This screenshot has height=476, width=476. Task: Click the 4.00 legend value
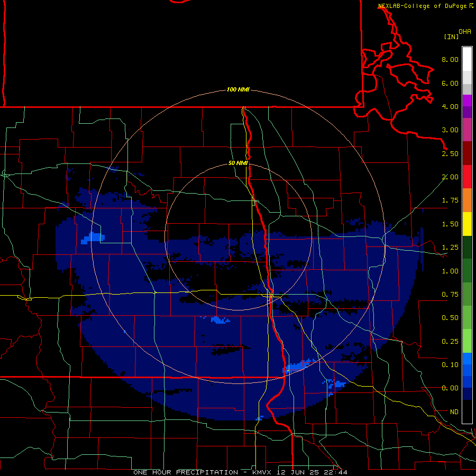pyautogui.click(x=450, y=106)
